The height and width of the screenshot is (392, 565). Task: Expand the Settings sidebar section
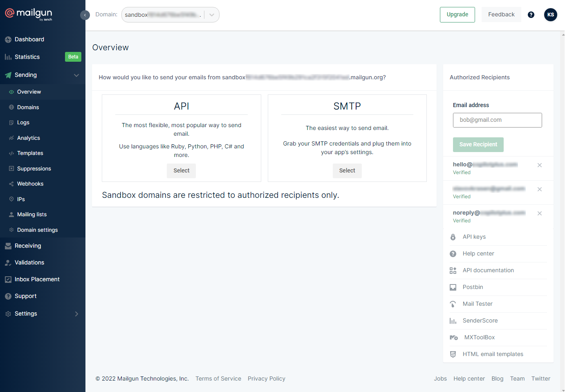(x=76, y=314)
